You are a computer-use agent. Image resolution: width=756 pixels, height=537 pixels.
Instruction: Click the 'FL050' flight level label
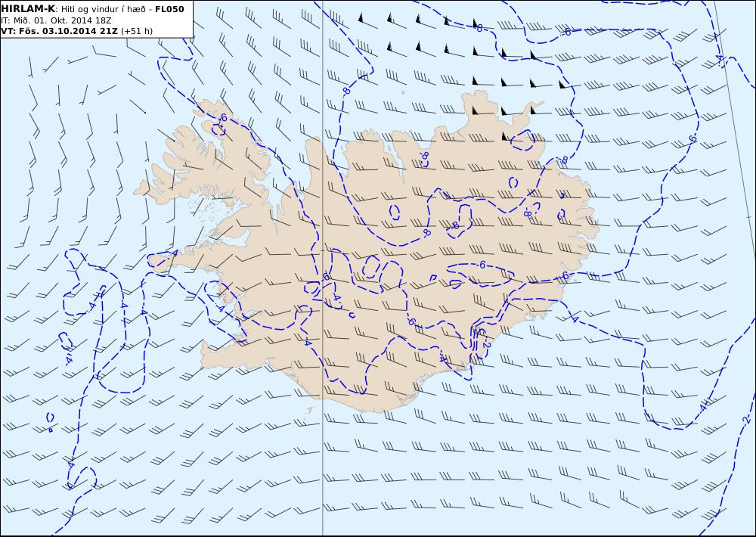click(169, 9)
